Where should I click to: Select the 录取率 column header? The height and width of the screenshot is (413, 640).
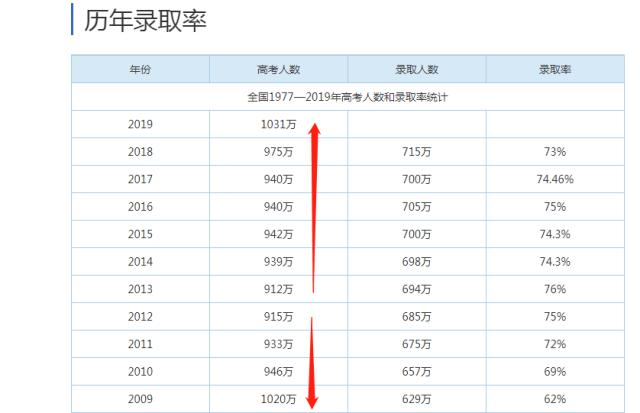click(555, 69)
